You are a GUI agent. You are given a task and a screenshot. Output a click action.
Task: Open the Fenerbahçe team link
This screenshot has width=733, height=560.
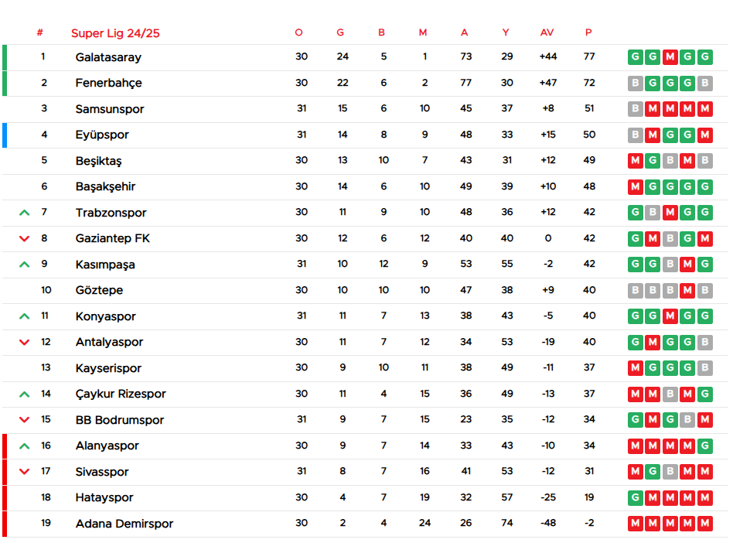coord(108,83)
